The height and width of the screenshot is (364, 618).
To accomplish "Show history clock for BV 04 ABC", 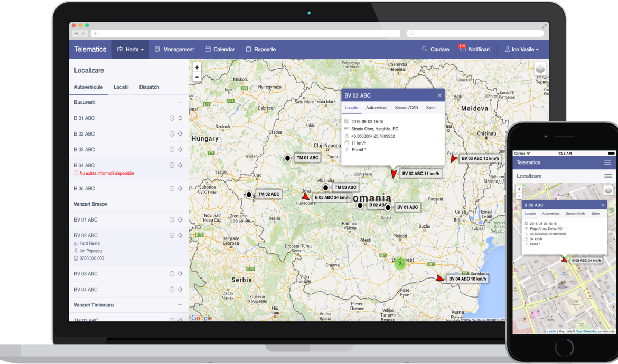I will click(172, 289).
